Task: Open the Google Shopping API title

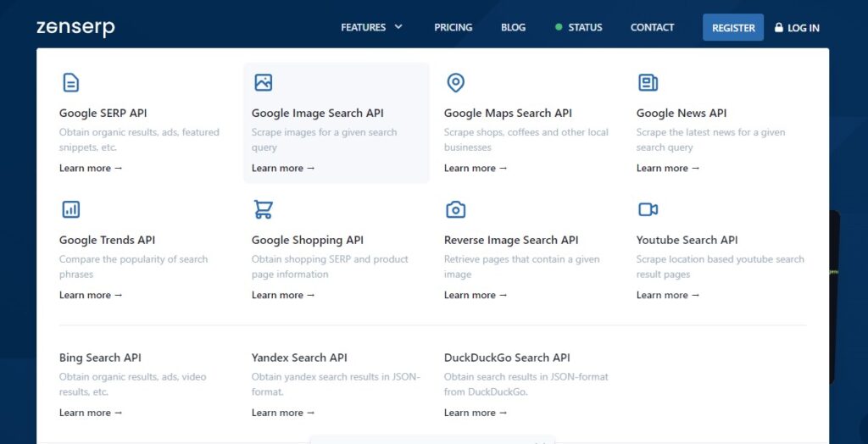Action: [307, 240]
